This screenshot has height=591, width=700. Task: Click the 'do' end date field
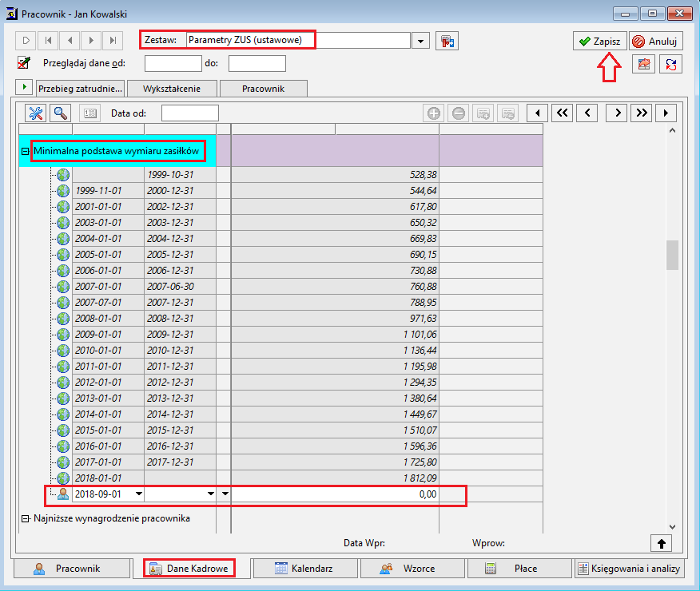pos(257,63)
